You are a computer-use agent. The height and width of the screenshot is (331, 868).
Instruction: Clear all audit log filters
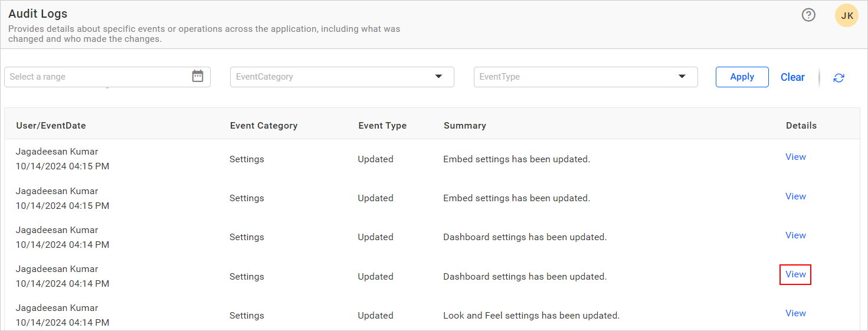792,77
